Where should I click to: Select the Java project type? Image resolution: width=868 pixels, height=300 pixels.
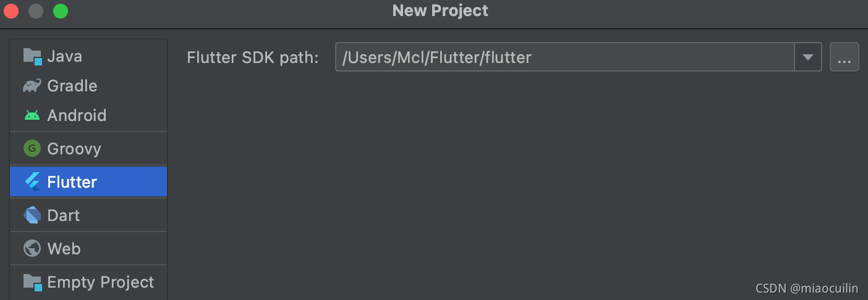coord(65,56)
